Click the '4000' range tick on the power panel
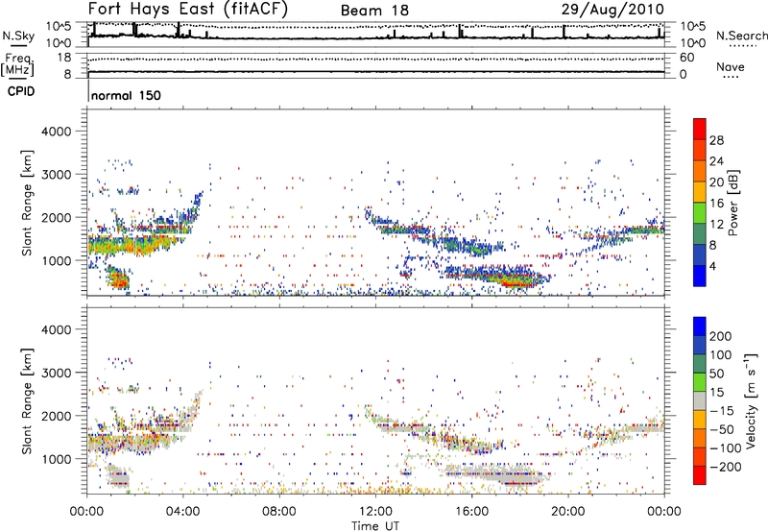 click(x=56, y=132)
